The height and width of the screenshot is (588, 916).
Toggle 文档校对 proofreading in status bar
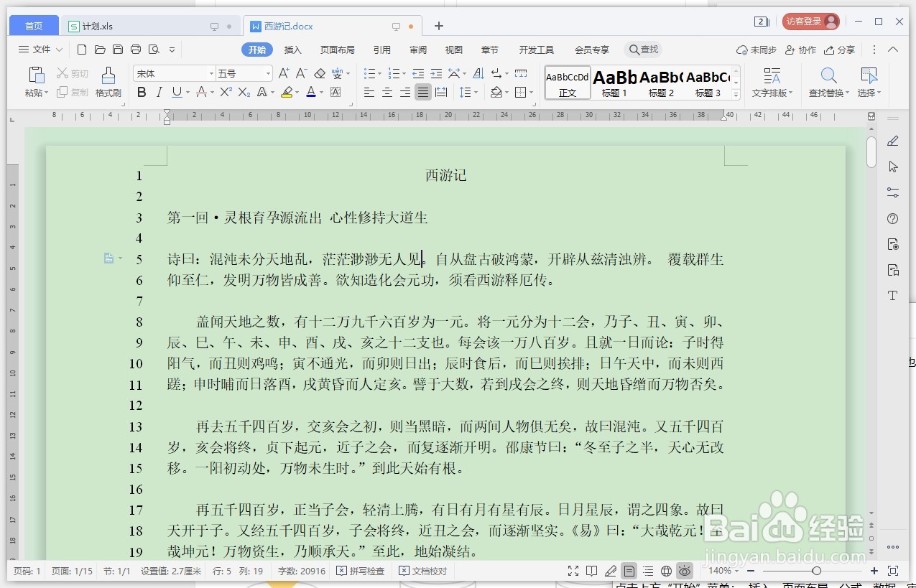pos(423,571)
